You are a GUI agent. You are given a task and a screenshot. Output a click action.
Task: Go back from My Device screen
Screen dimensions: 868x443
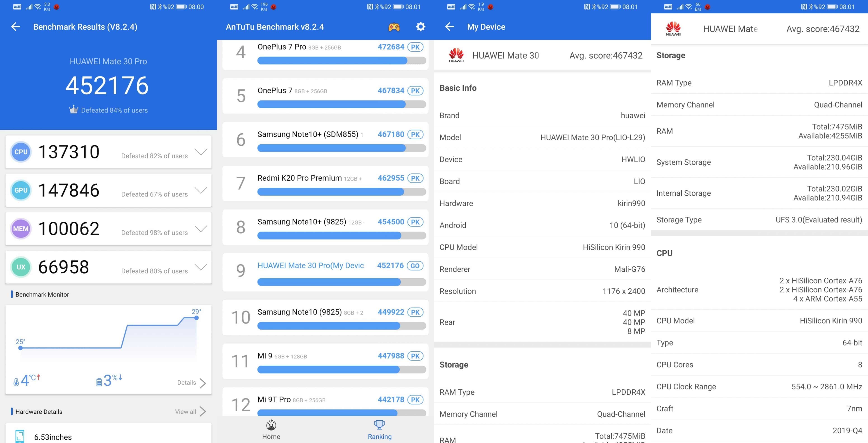pos(450,27)
